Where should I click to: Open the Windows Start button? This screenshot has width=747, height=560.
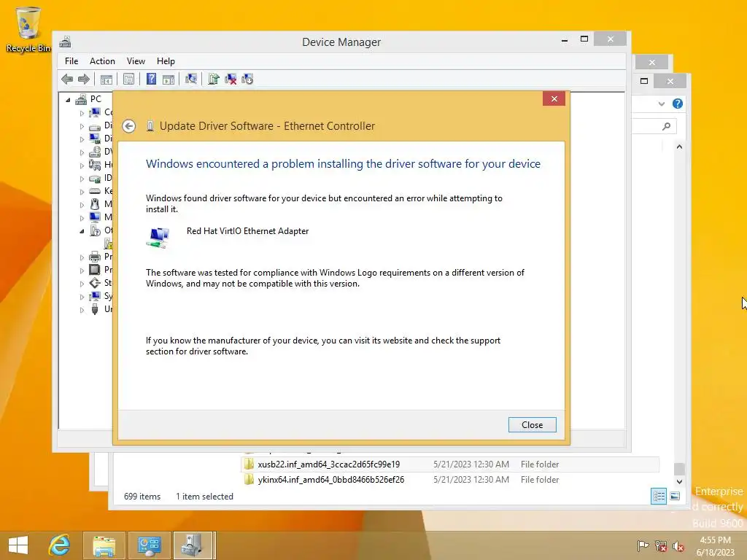[x=18, y=545]
